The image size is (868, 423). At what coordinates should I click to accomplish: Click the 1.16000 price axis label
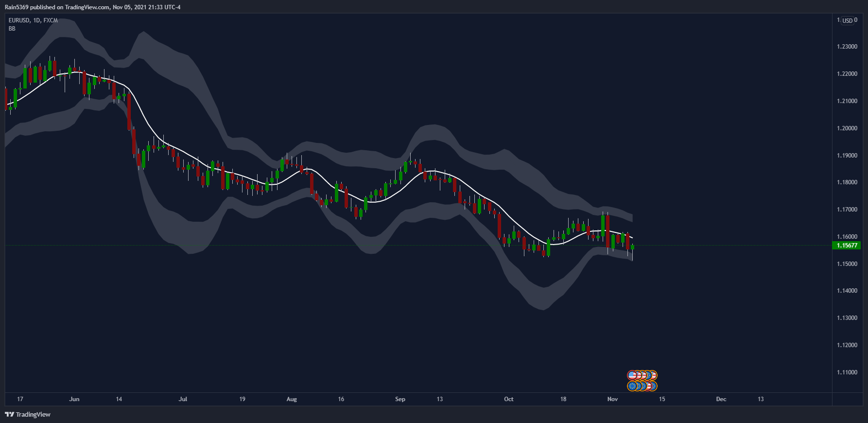click(847, 237)
